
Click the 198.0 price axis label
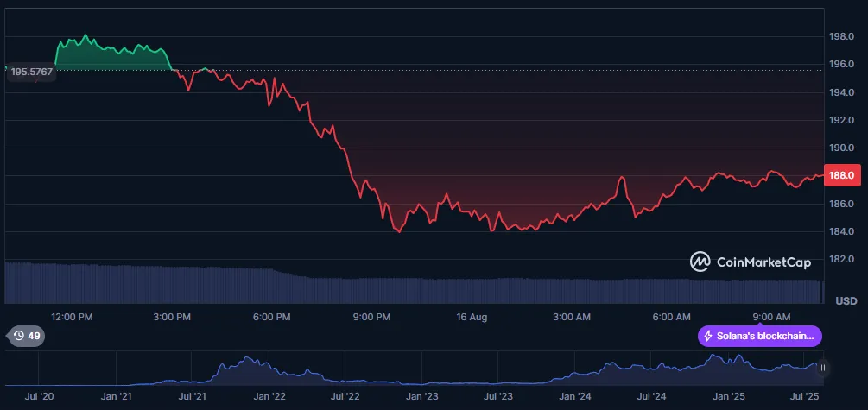(x=841, y=37)
